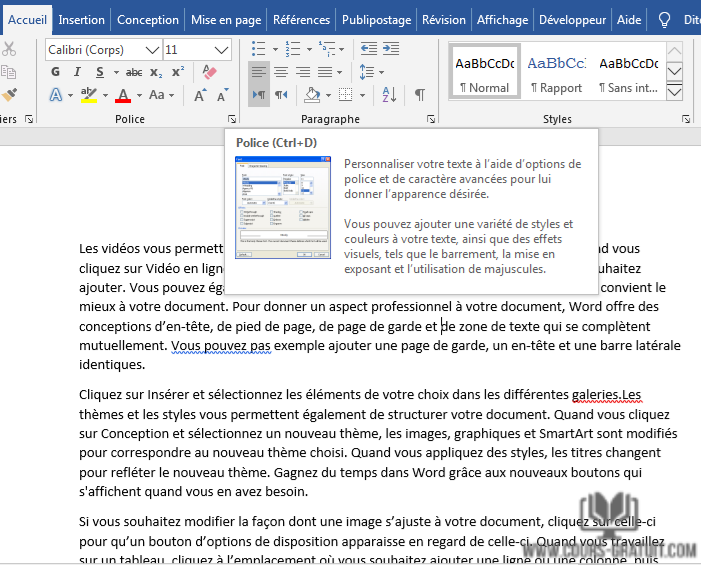Apply bold with the G button
701x565 pixels.
tap(55, 72)
